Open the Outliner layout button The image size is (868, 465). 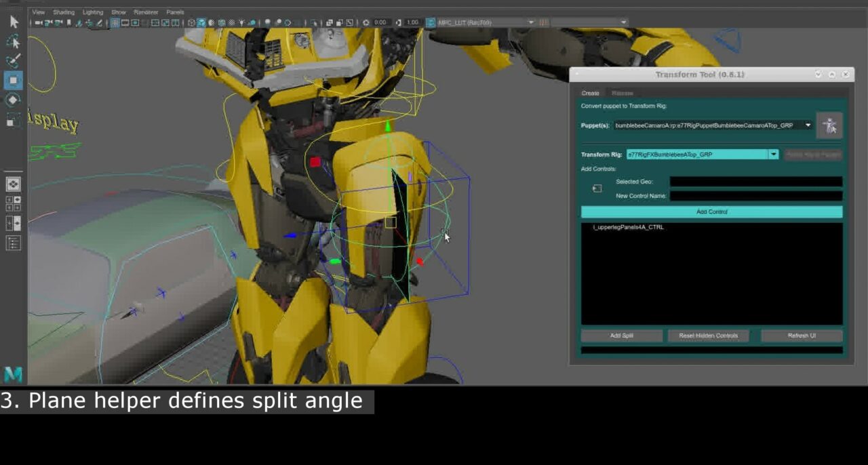[x=14, y=243]
